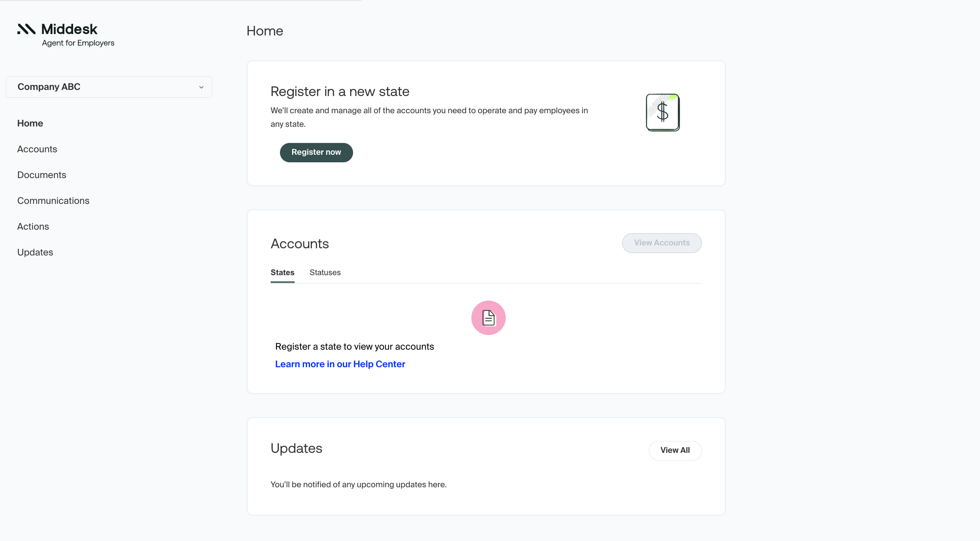980x541 pixels.
Task: Expand the Company ABC dropdown chevron
Action: [201, 87]
